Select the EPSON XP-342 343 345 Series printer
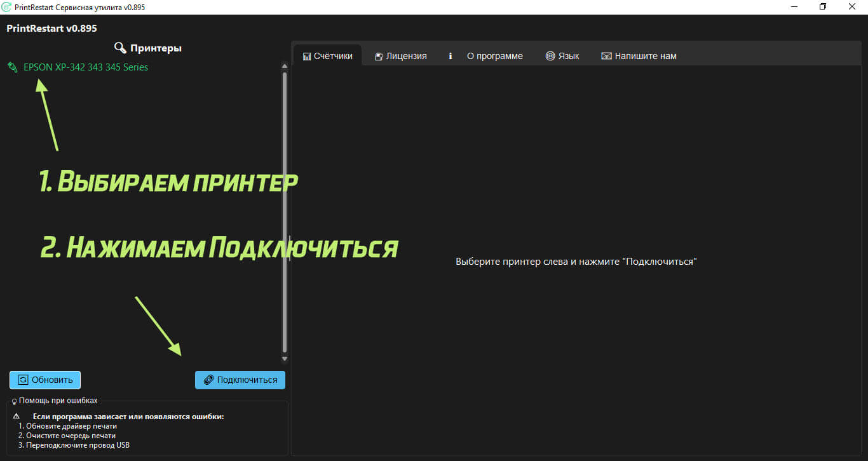The image size is (868, 461). point(85,67)
